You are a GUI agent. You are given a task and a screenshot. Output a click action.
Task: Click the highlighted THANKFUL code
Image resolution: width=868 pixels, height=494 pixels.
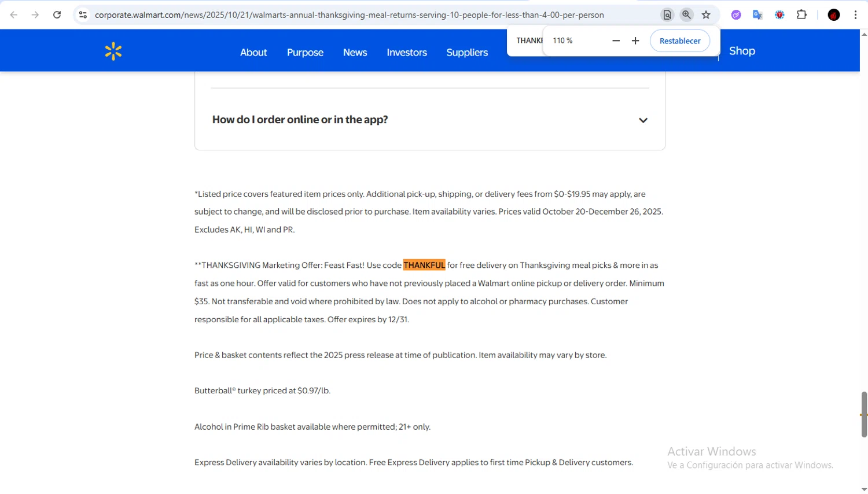pos(424,266)
